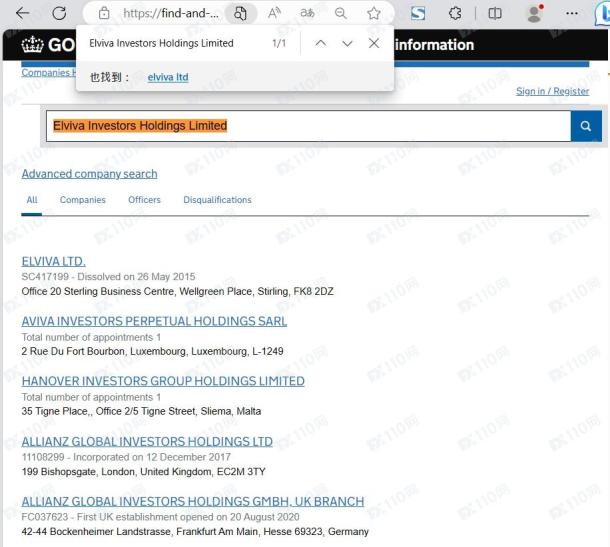Open the browser extensions puzzle icon
610x547 pixels.
(455, 14)
